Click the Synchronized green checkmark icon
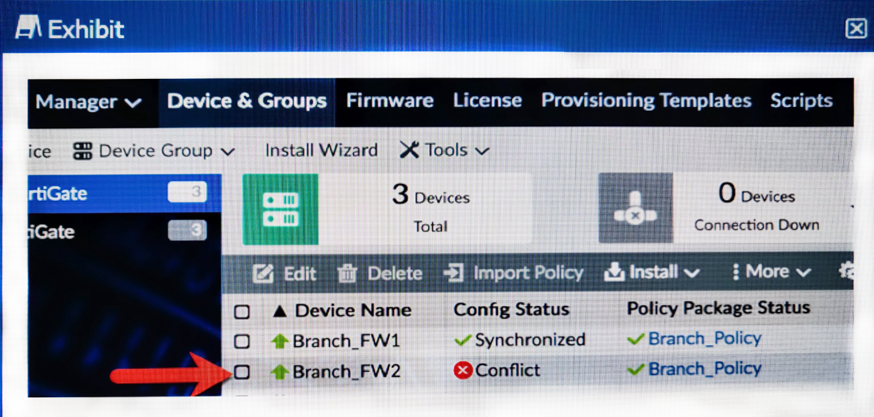Image resolution: width=874 pixels, height=417 pixels. click(463, 340)
